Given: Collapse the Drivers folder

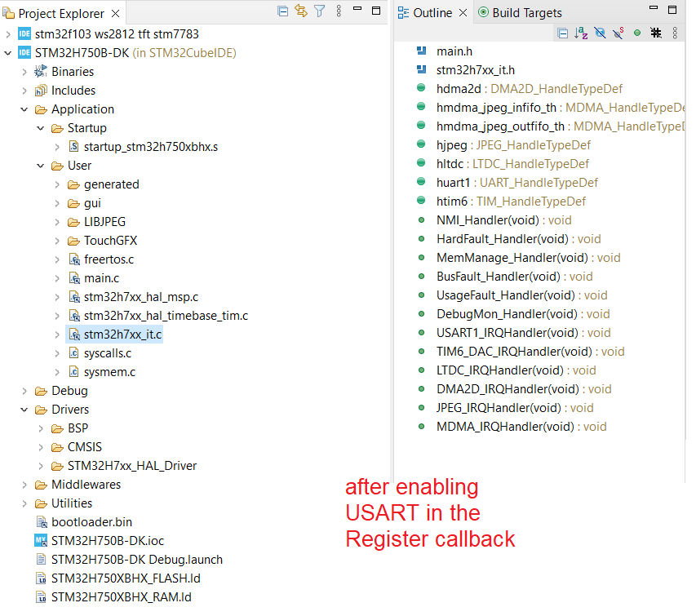Looking at the screenshot, I should [24, 410].
